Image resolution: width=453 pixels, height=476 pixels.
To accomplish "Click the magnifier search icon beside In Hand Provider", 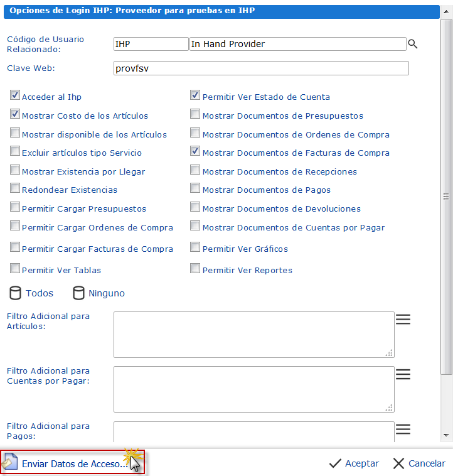I will 413,44.
